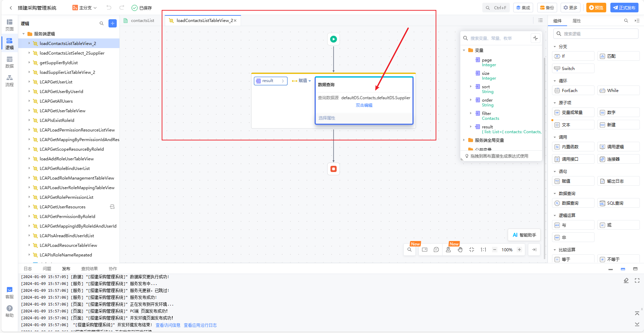The width and height of the screenshot is (644, 333).
Task: Open 日志 tab in bottom panel
Action: 28,269
